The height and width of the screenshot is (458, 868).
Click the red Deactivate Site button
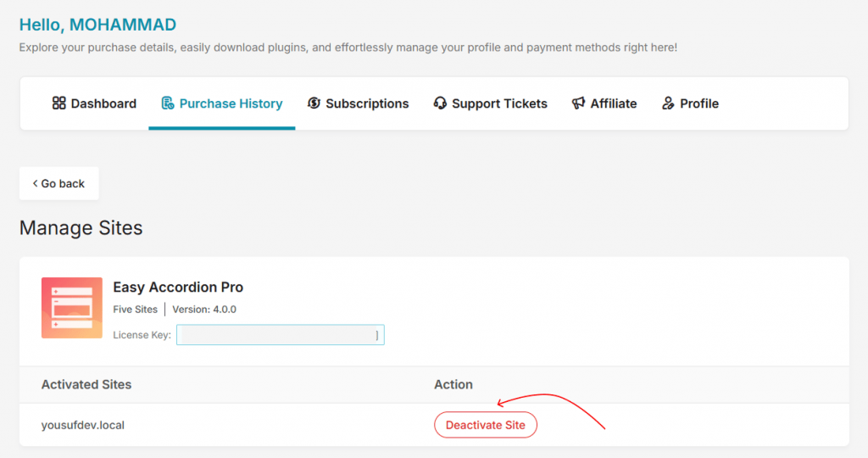pos(486,425)
